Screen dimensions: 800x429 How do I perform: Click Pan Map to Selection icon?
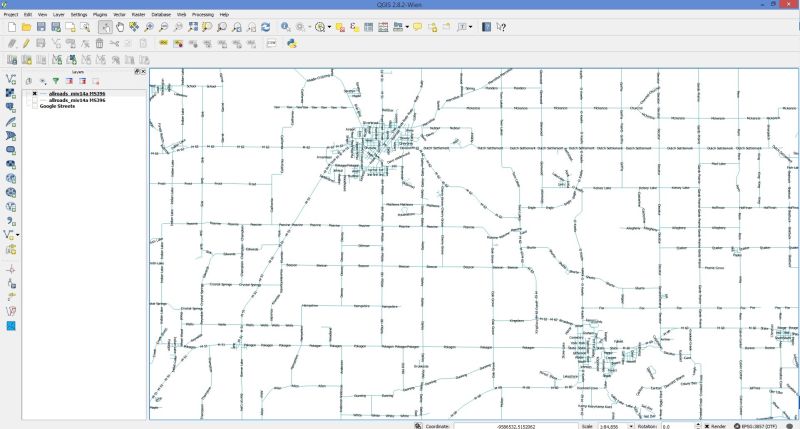[134, 27]
